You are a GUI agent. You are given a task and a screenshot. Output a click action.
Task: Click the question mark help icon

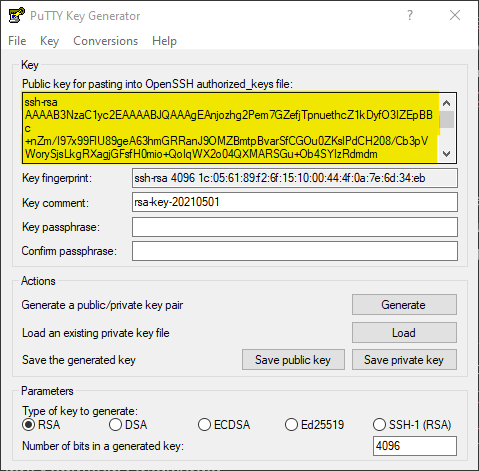(x=410, y=15)
